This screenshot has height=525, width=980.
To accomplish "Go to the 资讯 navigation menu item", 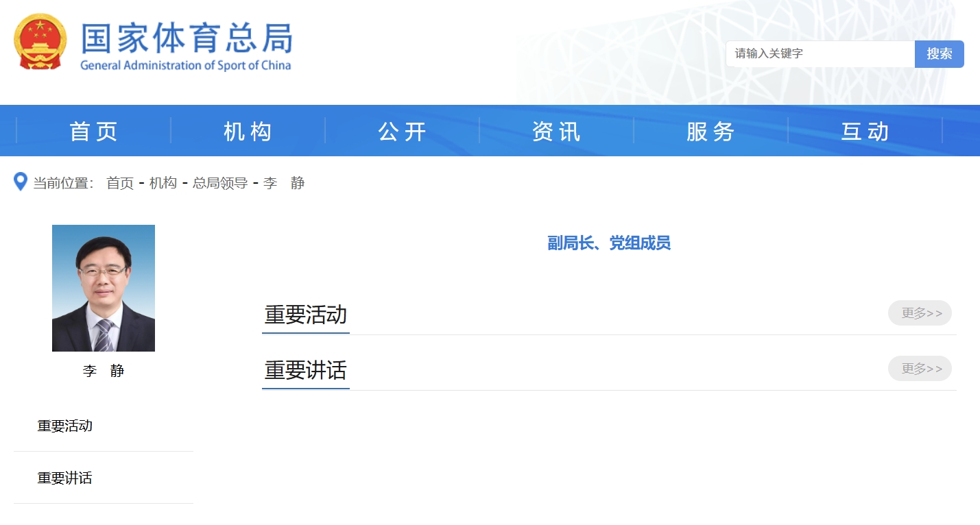I will [556, 131].
